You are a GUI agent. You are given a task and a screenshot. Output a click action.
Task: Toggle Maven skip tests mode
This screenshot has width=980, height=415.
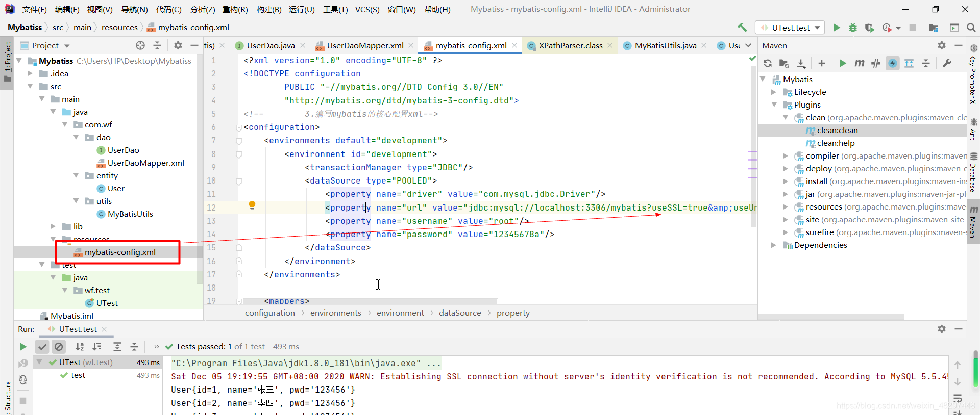click(x=893, y=63)
